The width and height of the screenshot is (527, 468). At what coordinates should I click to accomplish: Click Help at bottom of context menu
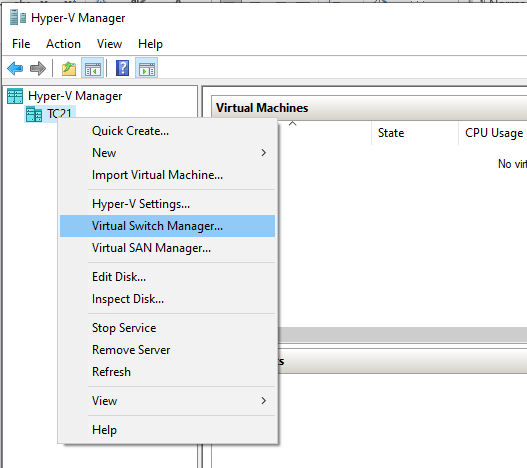[167, 430]
